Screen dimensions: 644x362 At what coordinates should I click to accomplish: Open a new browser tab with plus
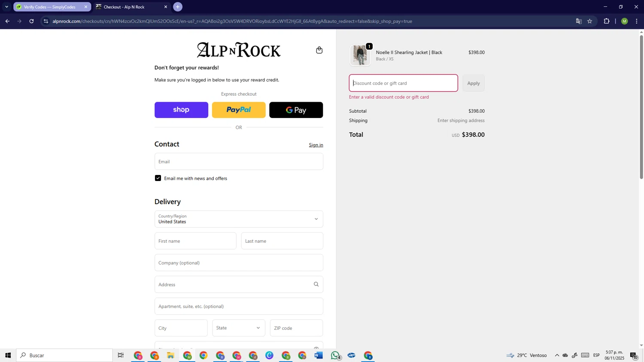(x=178, y=7)
